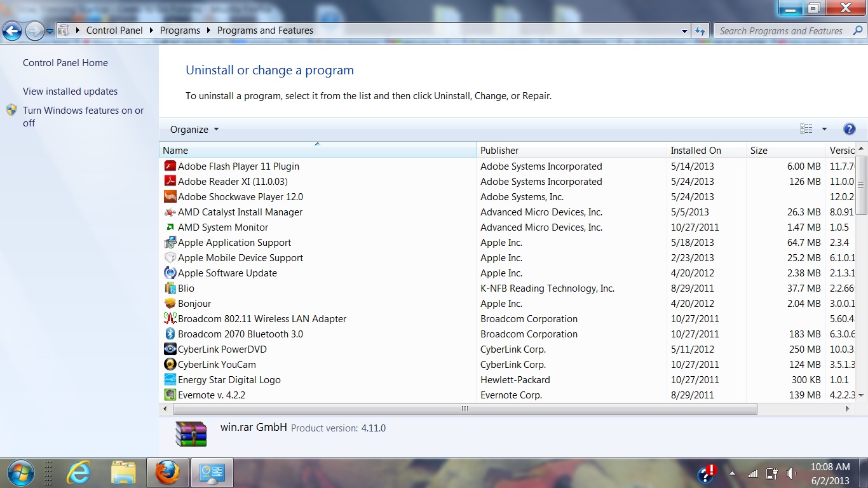Sort the list by the Name column header

pyautogui.click(x=317, y=150)
